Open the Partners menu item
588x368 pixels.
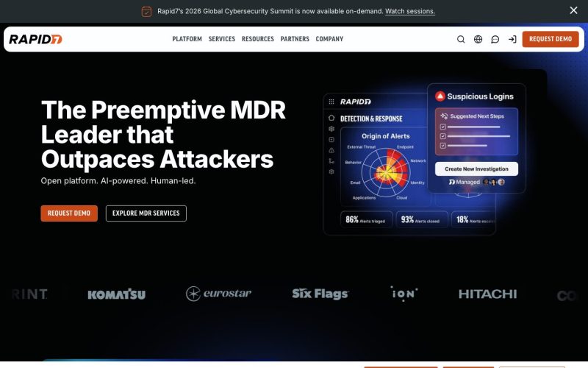(x=295, y=39)
